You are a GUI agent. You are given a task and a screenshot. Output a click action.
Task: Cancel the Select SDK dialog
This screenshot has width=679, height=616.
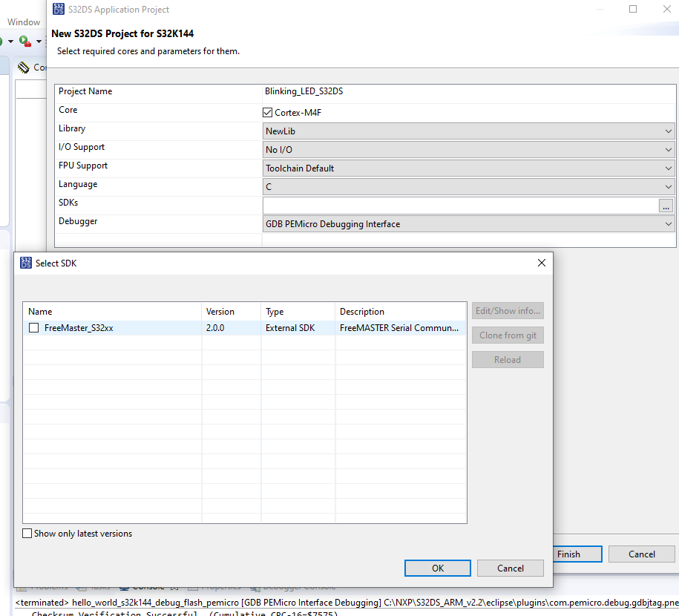click(510, 568)
